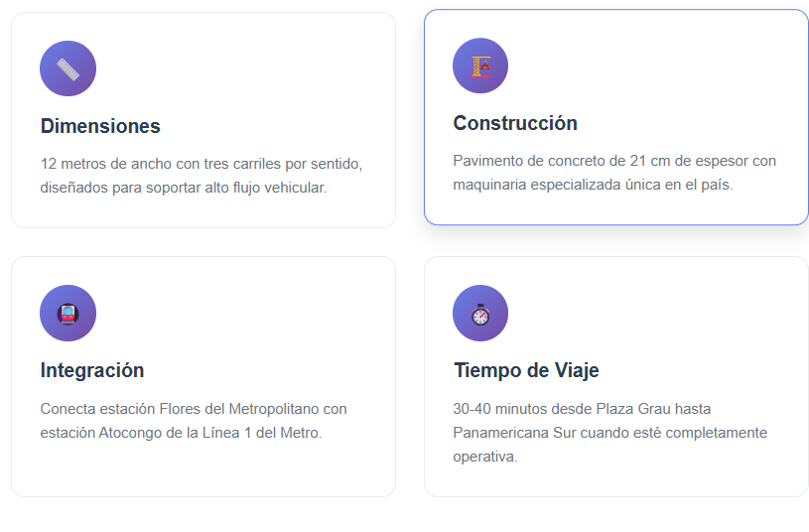Click the '12 metros de ancho' description
The height and width of the screenshot is (532, 809).
point(202,176)
